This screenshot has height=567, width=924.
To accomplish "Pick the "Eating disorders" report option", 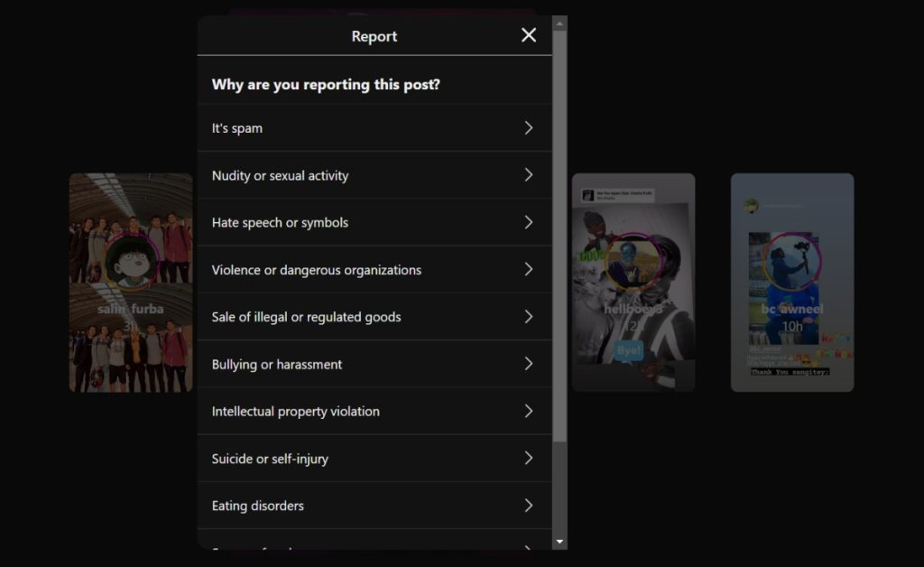I will pos(374,506).
